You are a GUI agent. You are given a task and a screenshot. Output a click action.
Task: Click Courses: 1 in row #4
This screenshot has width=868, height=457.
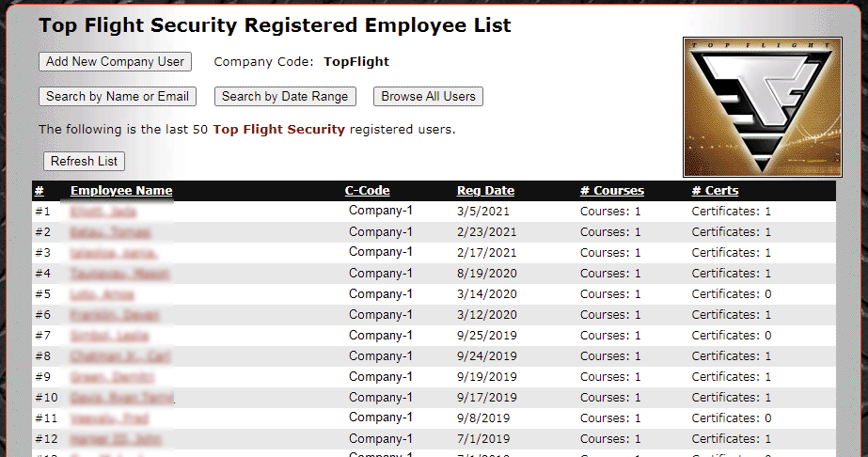(610, 274)
